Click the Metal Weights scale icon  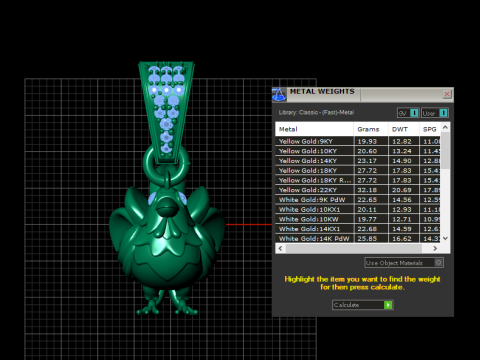279,95
